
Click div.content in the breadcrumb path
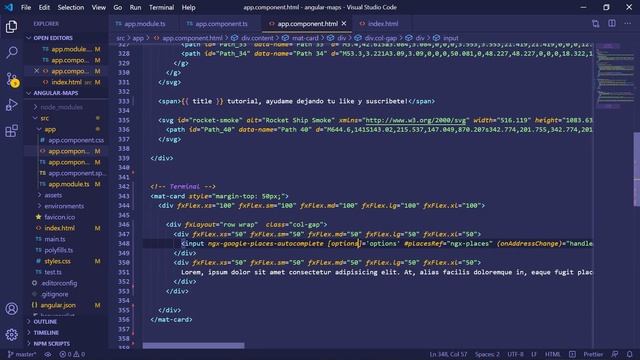[x=257, y=38]
